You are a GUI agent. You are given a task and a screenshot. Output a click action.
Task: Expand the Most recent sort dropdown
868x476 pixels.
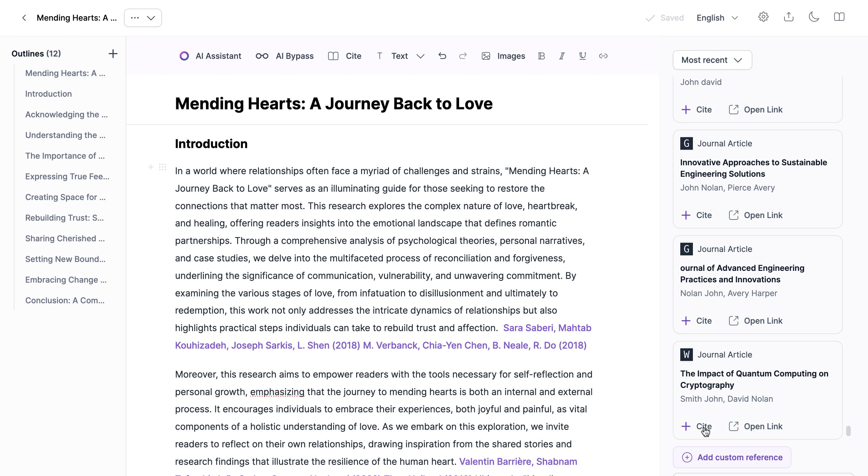point(712,60)
